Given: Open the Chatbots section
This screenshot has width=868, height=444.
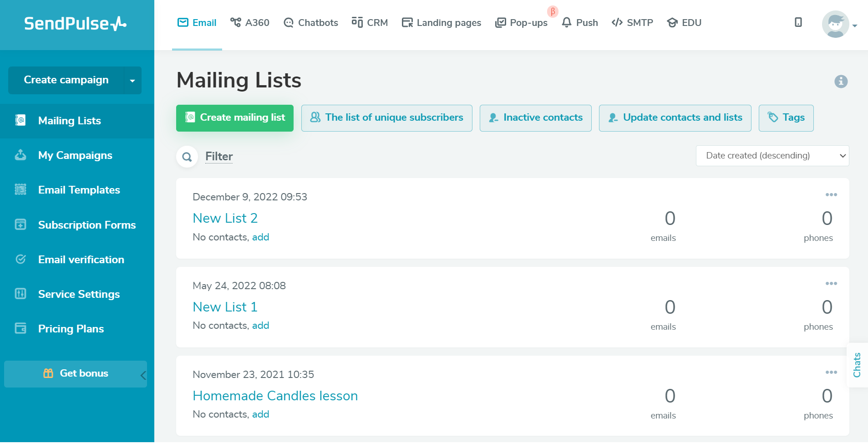Looking at the screenshot, I should [x=289, y=22].
